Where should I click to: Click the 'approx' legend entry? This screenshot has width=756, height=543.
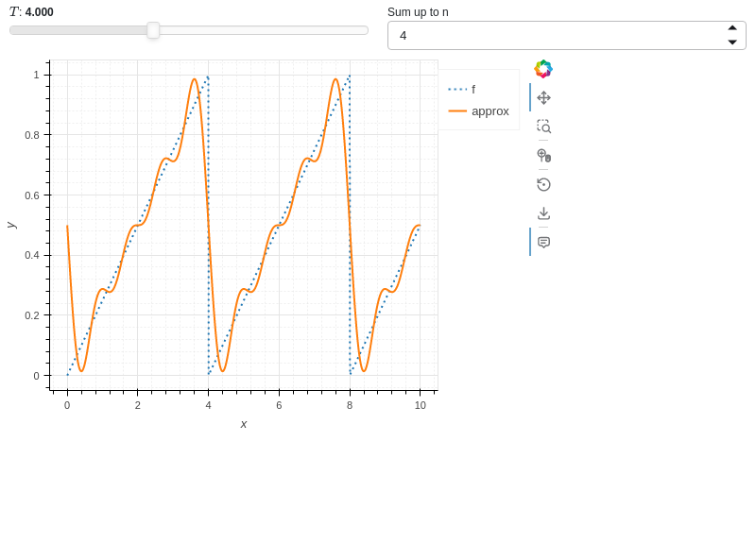[x=478, y=111]
